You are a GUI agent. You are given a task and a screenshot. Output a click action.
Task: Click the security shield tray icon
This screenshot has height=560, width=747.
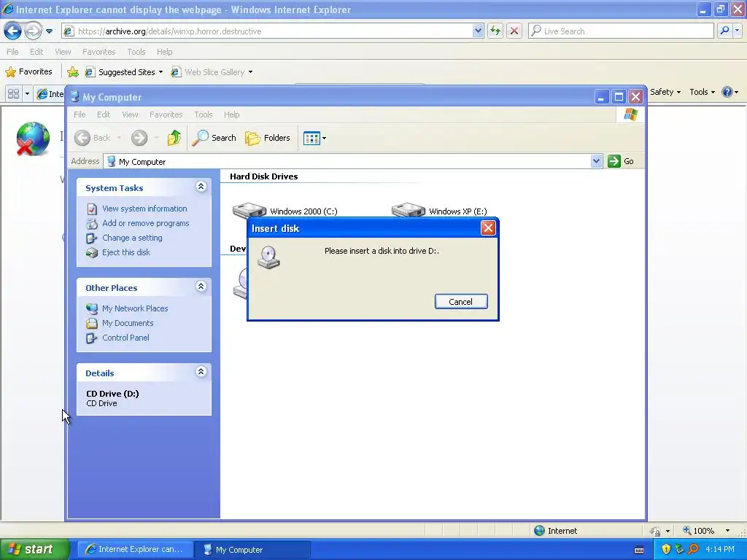point(666,550)
